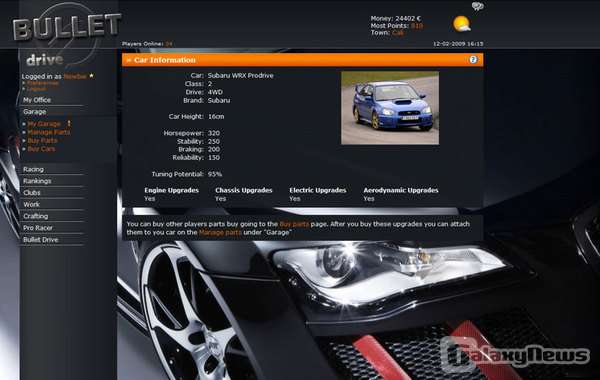Screen dimensions: 600x380
Task: Click the Reliability value 150
Action: [214, 158]
